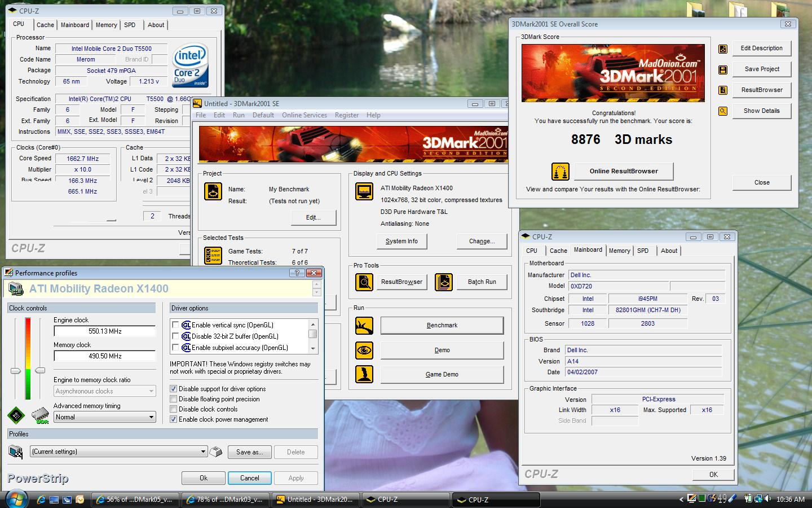Switch to Cache tab in top-left CPU-Z
The height and width of the screenshot is (508, 812).
[x=45, y=25]
